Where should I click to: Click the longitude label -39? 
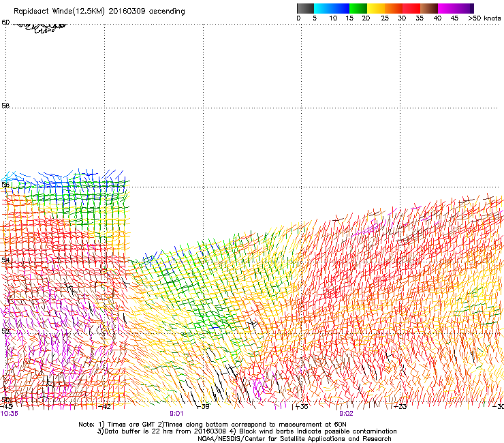tap(203, 407)
